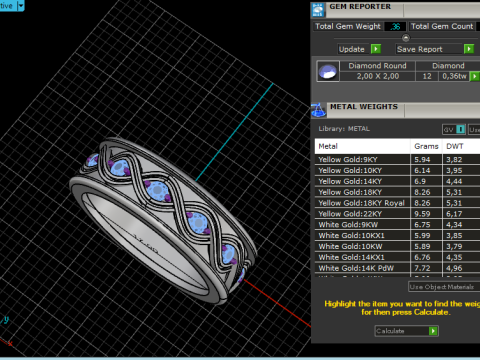Click the 0,36tw total weight cell
This screenshot has height=360, width=480.
pos(454,76)
